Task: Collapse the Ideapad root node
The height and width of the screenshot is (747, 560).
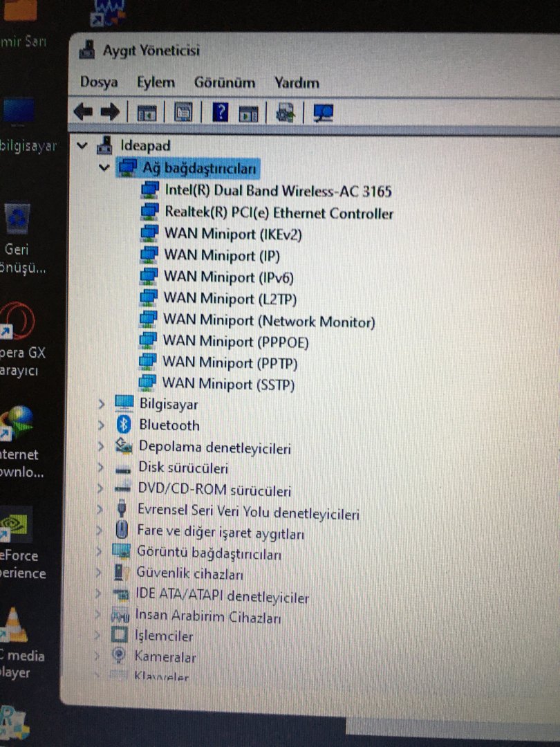Action: [82, 145]
